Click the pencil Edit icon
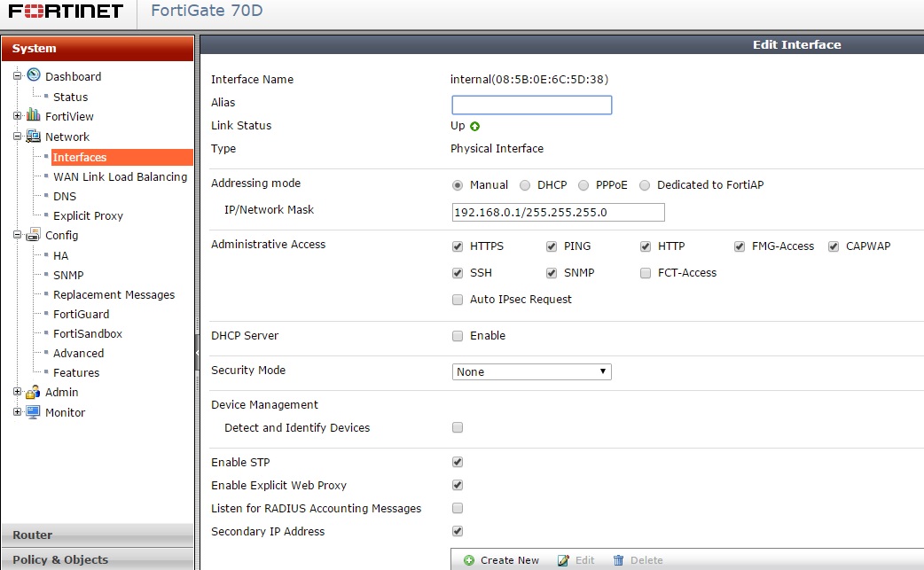Image resolution: width=924 pixels, height=570 pixels. click(563, 560)
